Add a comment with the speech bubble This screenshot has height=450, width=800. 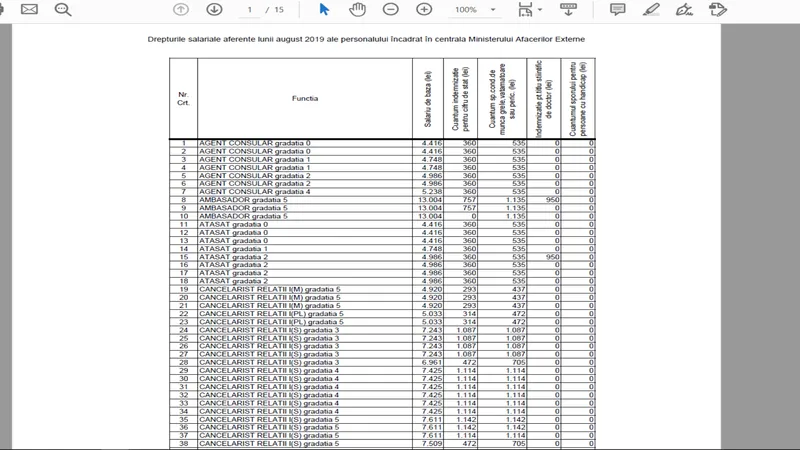618,9
